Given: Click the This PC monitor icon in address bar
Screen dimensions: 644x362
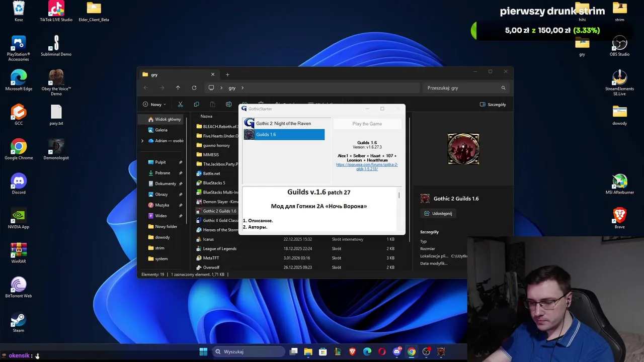Looking at the screenshot, I should click(x=211, y=87).
